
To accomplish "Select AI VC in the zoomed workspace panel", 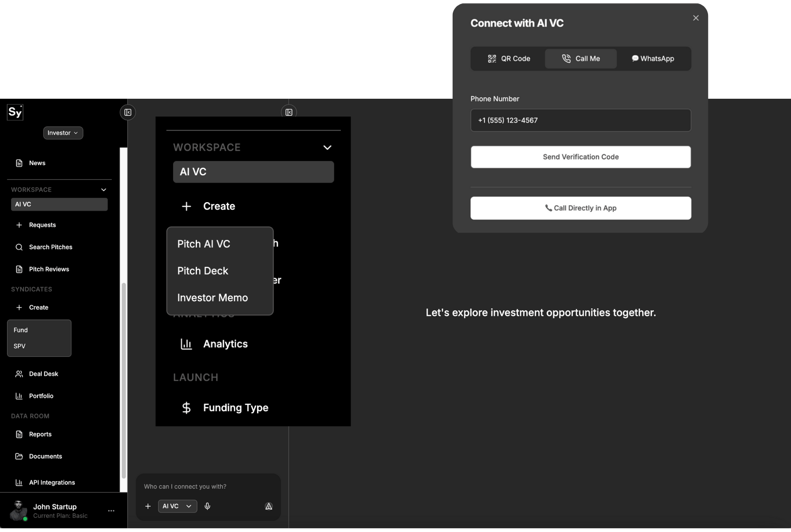I will point(254,172).
